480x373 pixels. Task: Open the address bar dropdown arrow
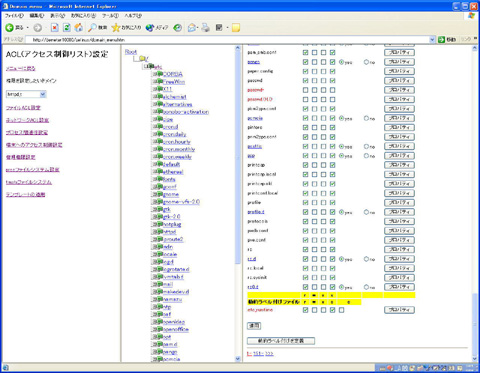432,39
